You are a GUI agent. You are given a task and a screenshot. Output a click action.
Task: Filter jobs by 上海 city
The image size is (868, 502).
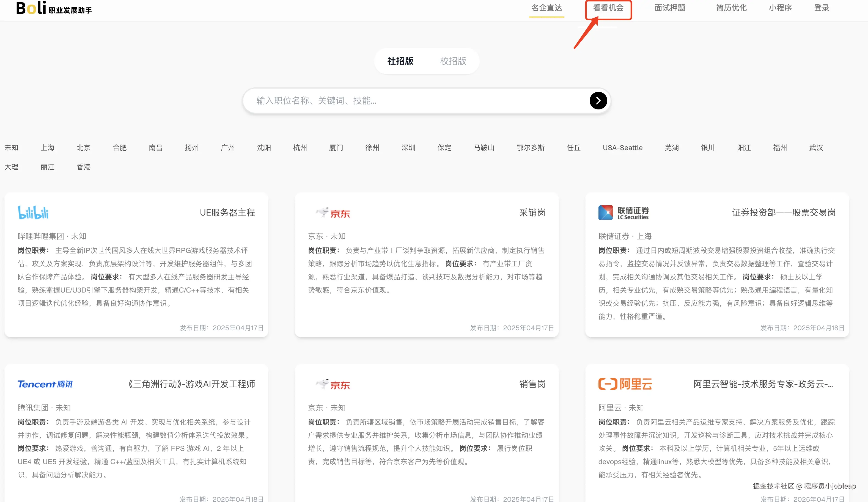[48, 148]
